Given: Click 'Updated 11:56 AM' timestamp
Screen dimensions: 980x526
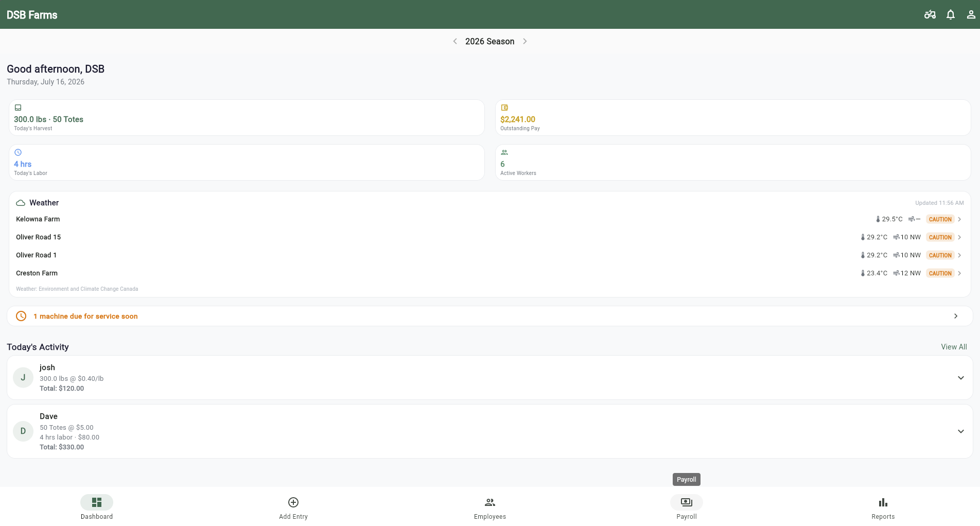Looking at the screenshot, I should [939, 203].
